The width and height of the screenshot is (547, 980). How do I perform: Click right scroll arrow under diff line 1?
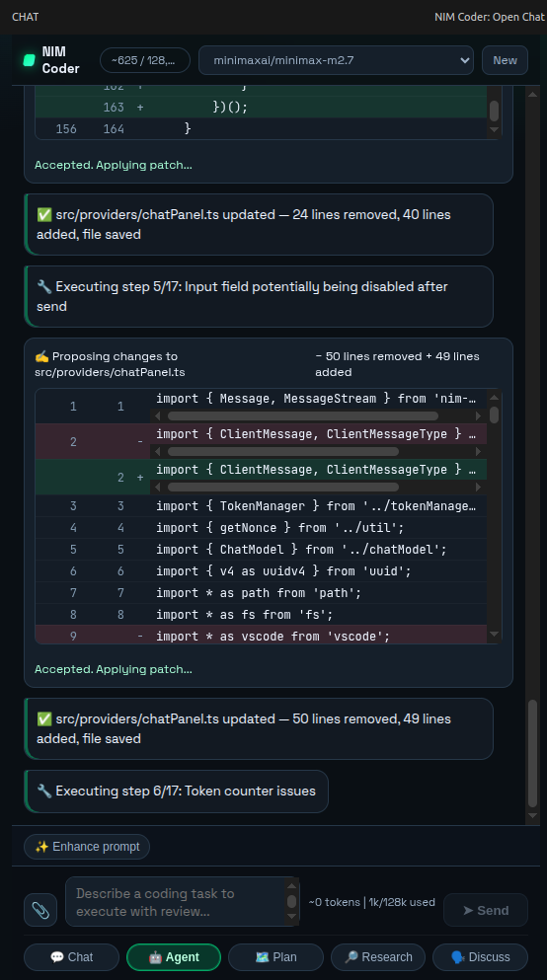click(479, 415)
